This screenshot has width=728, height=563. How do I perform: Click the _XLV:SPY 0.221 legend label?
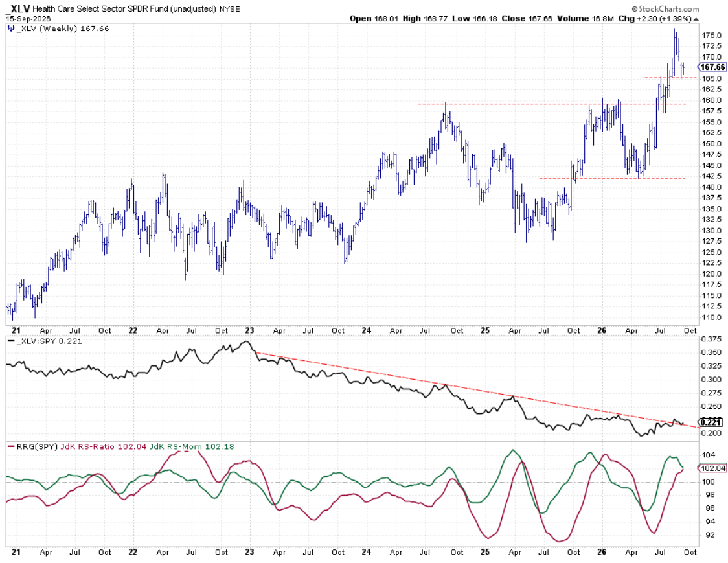(x=49, y=341)
